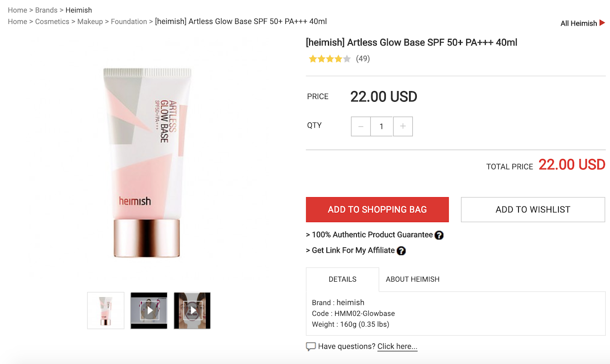The width and height of the screenshot is (610, 364).
Task: Click the star rating icons
Action: point(329,59)
